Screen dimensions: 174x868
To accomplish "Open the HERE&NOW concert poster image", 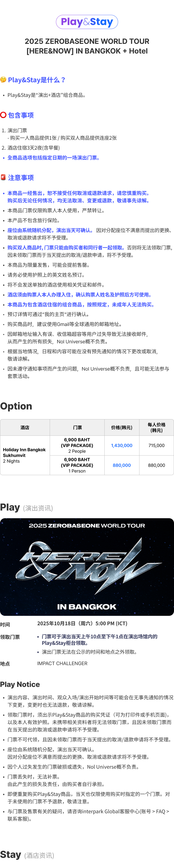I will pyautogui.click(x=87, y=567).
